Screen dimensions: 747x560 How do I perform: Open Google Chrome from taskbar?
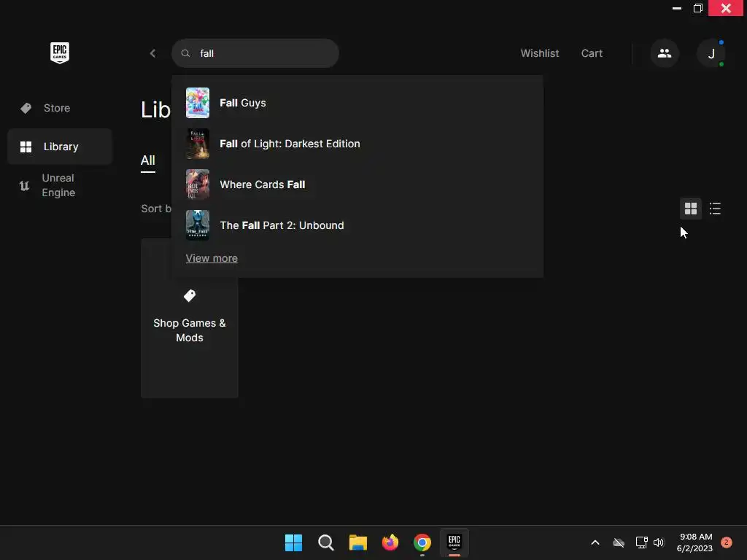[x=422, y=542]
